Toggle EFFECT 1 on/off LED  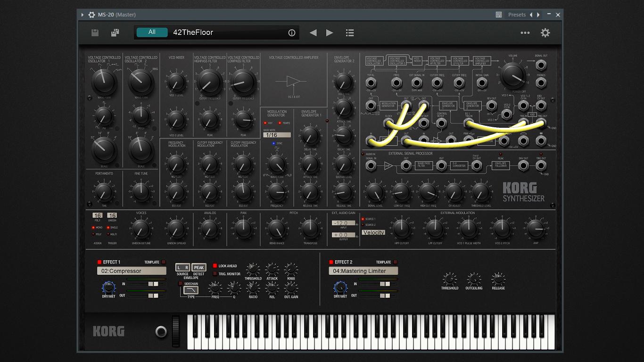(99, 262)
